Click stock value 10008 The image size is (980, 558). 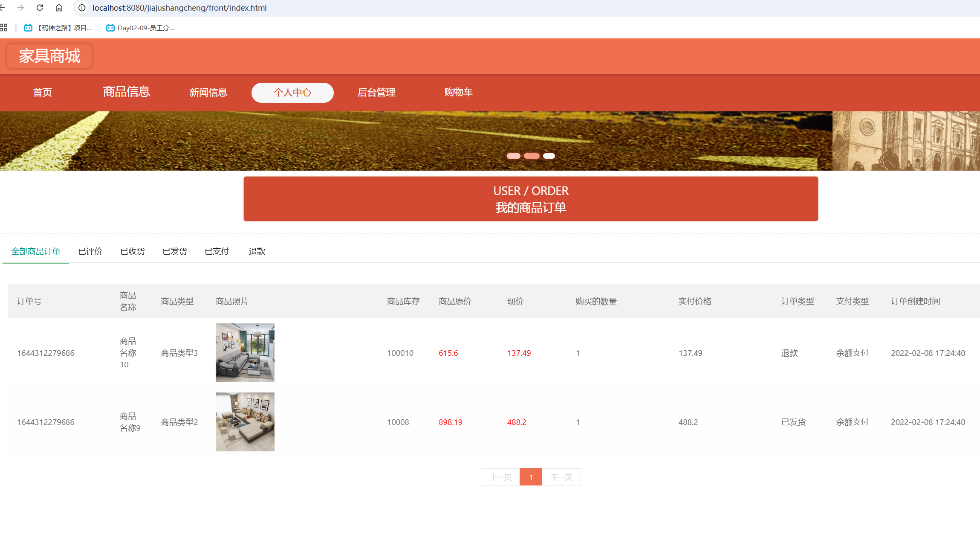(x=398, y=422)
